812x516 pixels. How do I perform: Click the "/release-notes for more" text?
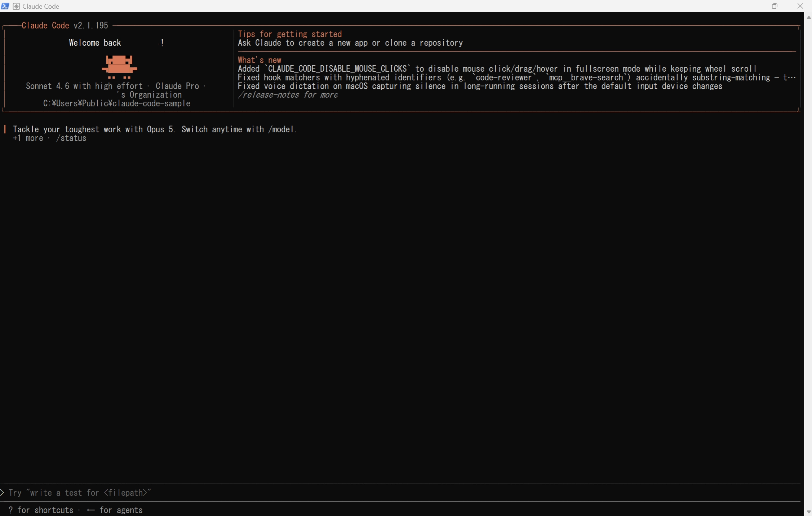(288, 95)
